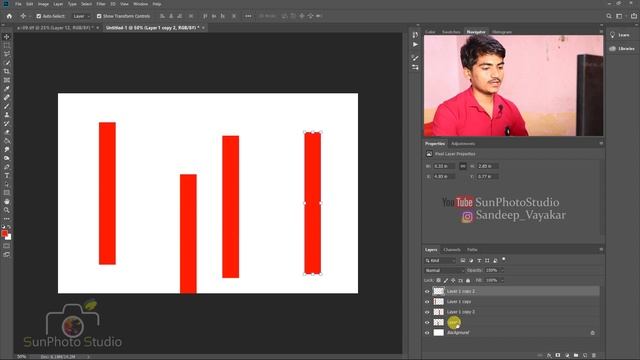Select the Eraser tool
Screen dimensions: 640x360
pyautogui.click(x=7, y=132)
